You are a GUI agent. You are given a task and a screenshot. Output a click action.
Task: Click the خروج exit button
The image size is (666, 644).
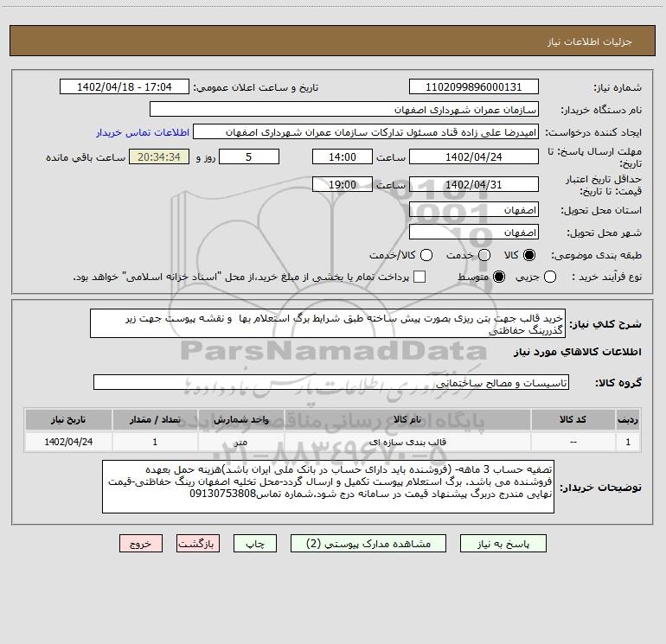pos(141,544)
